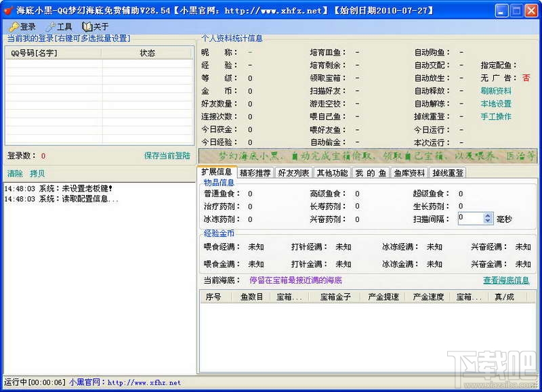
Task: Click the app logo in title bar
Action: click(8, 10)
